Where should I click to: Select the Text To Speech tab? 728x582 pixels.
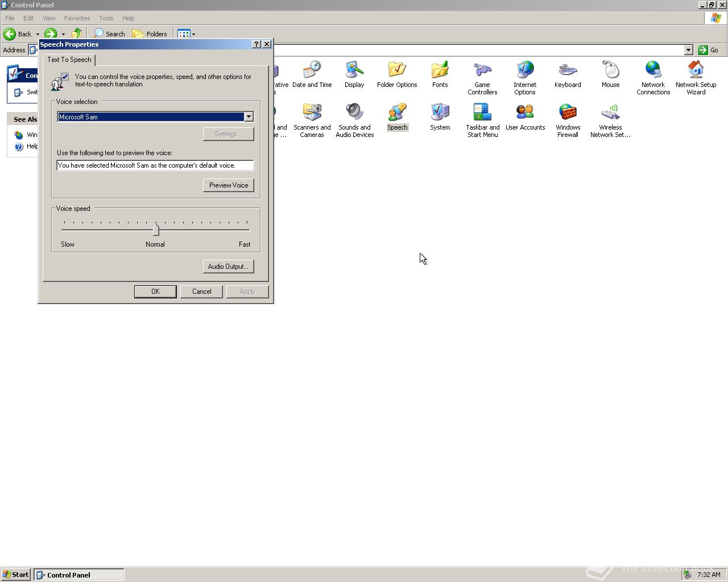click(x=69, y=60)
